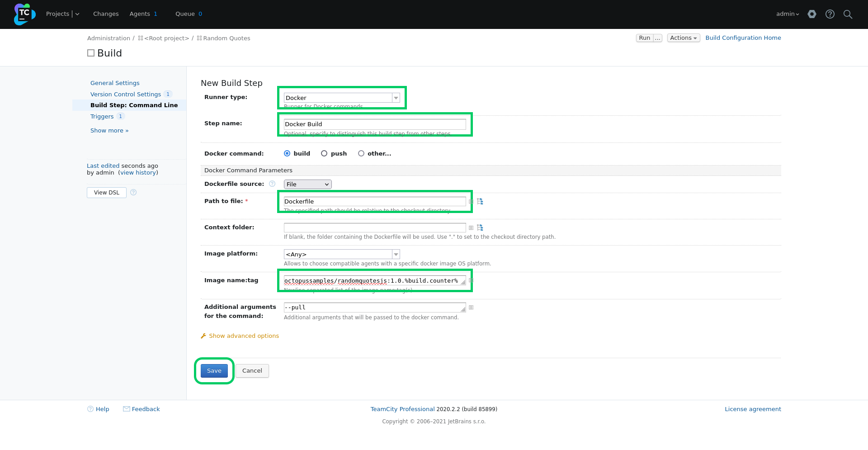Viewport: 868px width, 450px height.
Task: Open General Settings in the sidebar
Action: click(115, 83)
